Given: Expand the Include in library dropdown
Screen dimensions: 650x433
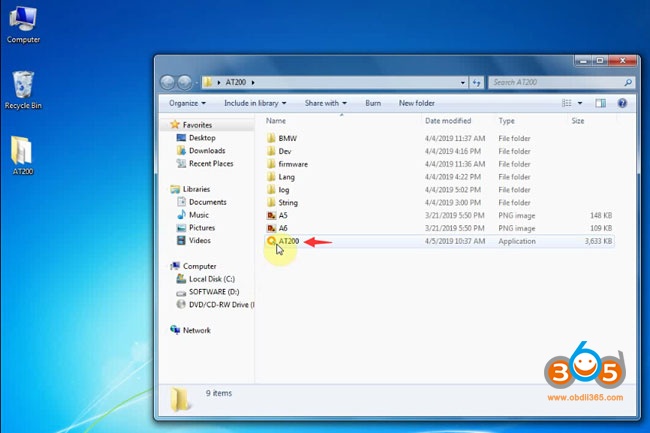Looking at the screenshot, I should click(255, 103).
